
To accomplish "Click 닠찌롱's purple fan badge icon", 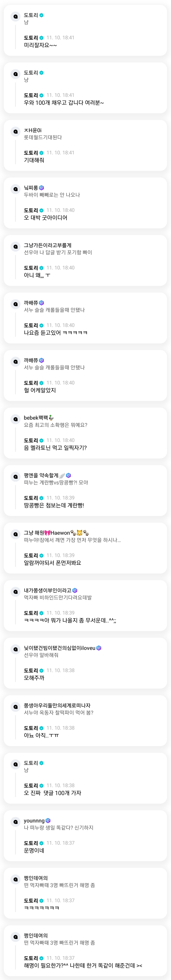I will pos(41,188).
